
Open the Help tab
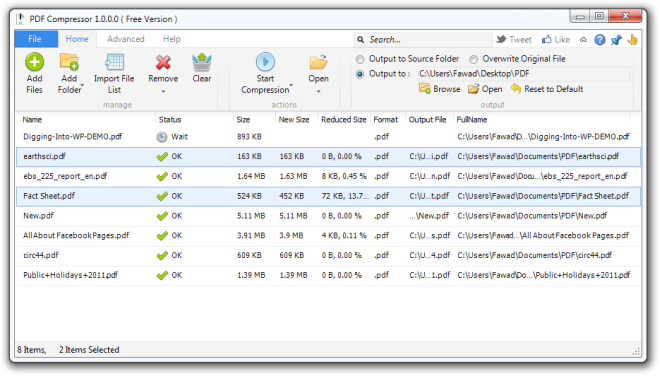172,39
